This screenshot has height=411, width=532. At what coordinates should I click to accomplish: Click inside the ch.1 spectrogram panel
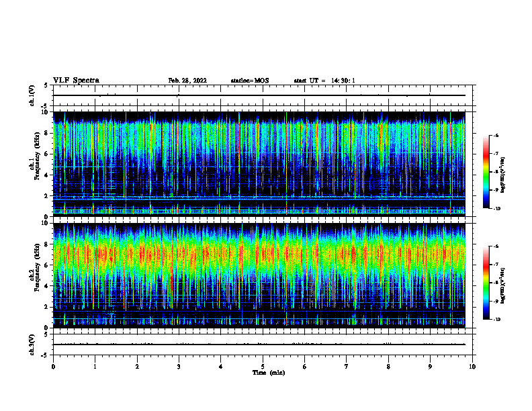tap(259, 164)
